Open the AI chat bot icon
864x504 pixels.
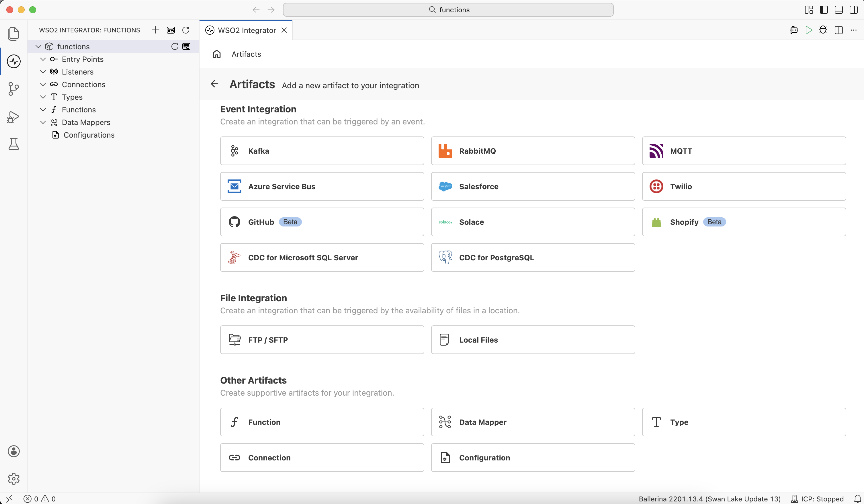coord(794,30)
